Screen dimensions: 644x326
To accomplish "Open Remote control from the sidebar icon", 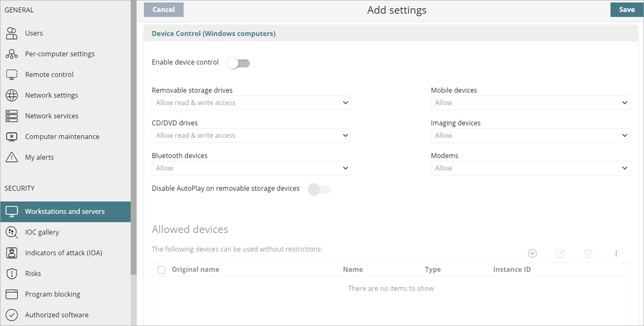I will click(x=12, y=74).
